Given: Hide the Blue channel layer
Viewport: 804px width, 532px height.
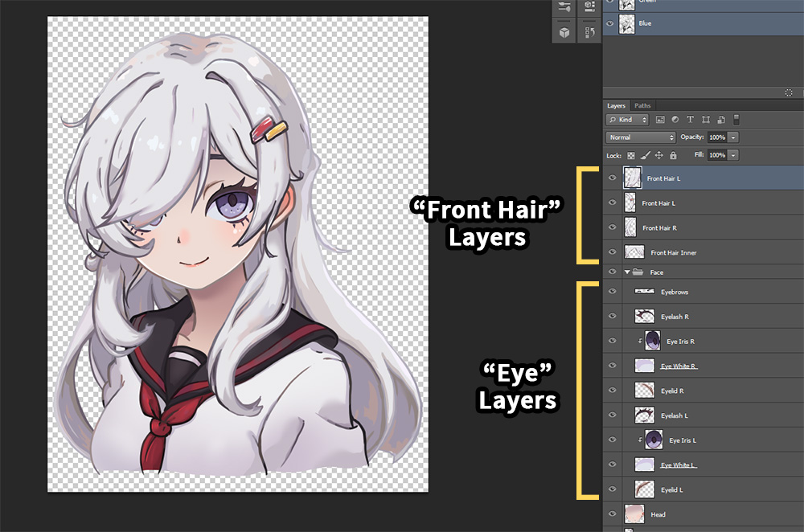Looking at the screenshot, I should (610, 23).
